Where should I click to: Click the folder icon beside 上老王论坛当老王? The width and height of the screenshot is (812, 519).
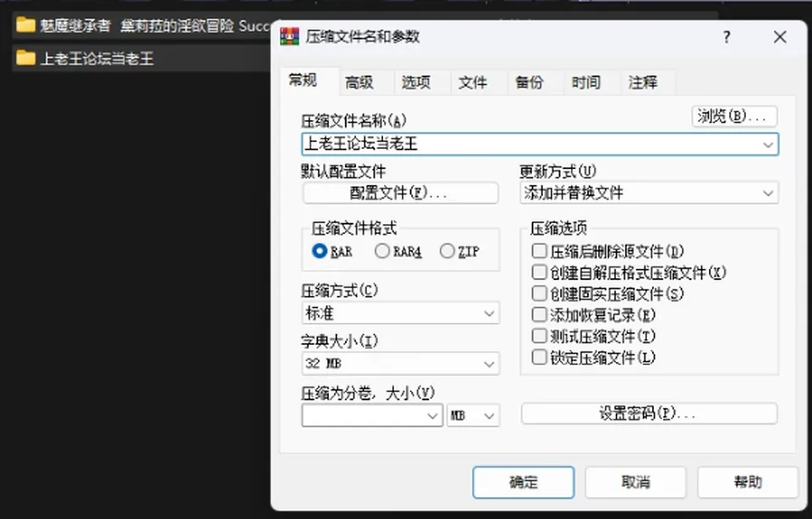(x=25, y=57)
